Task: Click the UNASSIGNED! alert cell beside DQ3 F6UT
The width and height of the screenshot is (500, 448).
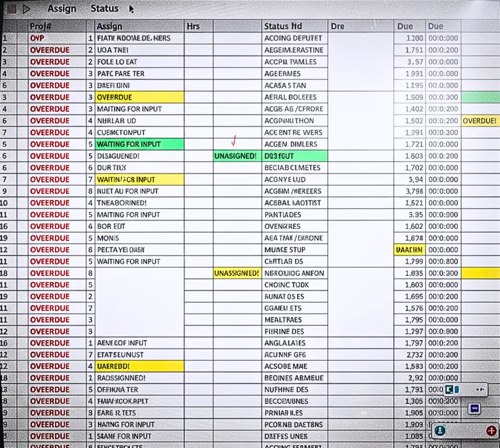Action: [x=236, y=156]
